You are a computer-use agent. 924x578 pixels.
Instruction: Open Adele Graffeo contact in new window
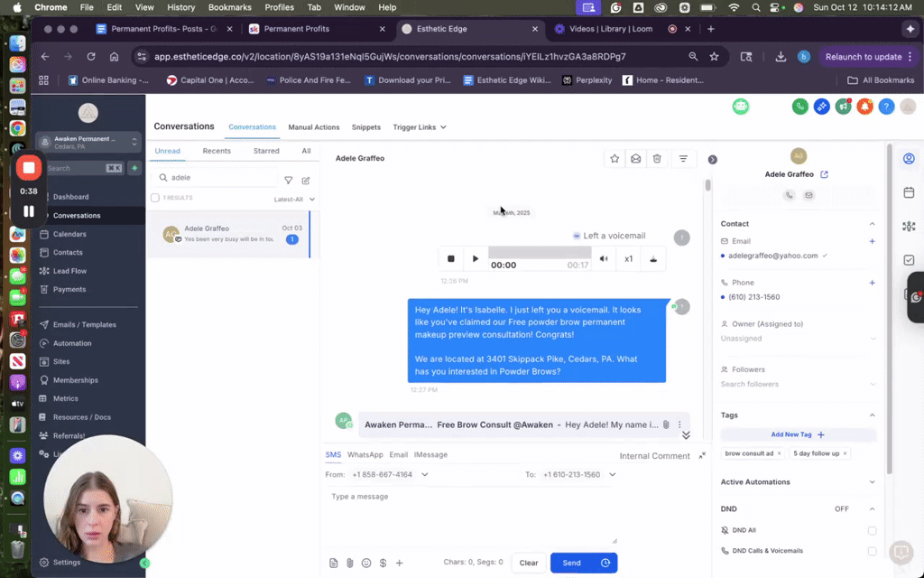click(x=825, y=174)
